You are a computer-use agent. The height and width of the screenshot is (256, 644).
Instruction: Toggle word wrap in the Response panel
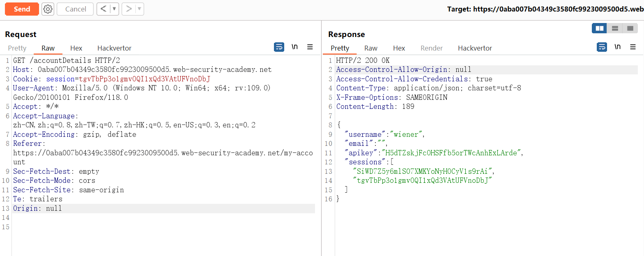tap(602, 47)
